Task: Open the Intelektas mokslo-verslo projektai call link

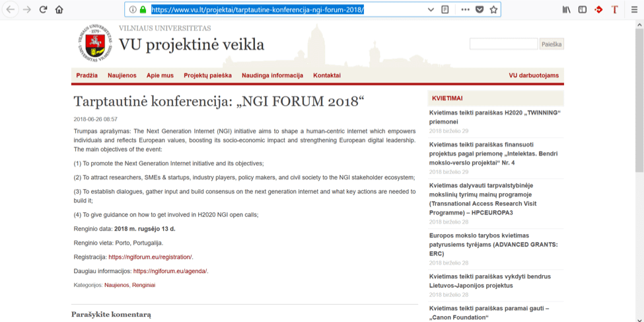Action: pyautogui.click(x=493, y=154)
